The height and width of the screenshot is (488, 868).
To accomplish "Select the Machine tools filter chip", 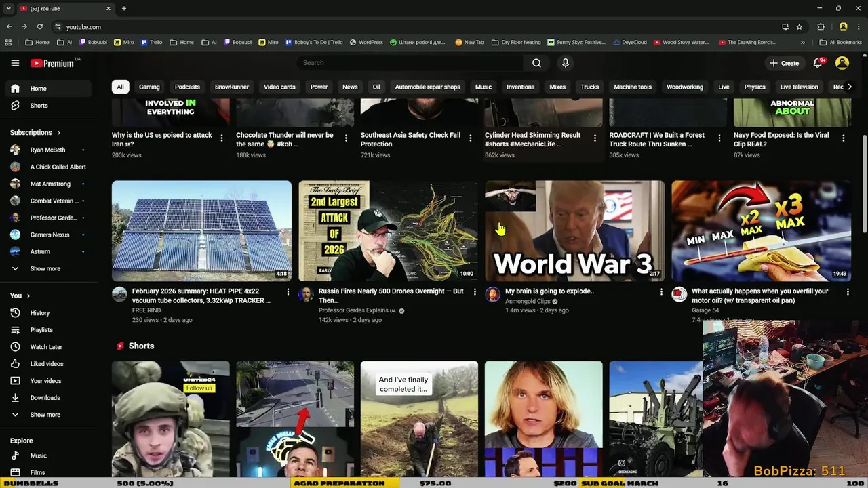I will [633, 87].
